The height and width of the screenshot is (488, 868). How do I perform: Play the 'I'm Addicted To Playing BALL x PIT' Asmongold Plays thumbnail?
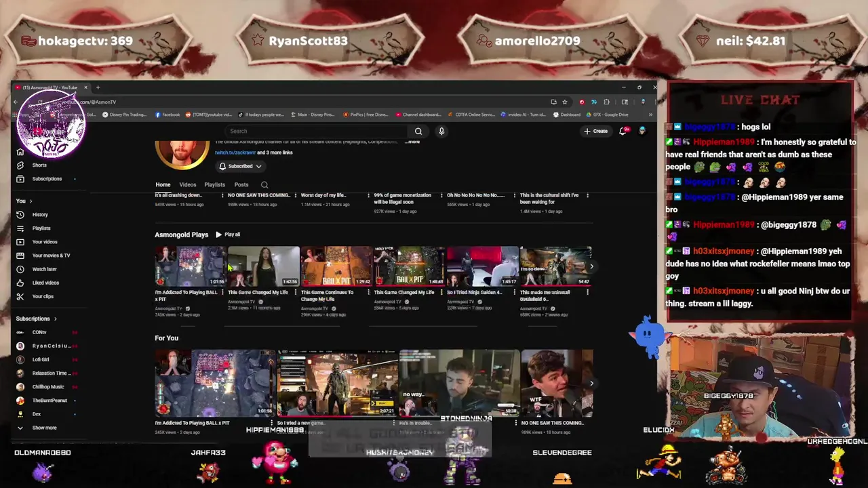pos(190,266)
